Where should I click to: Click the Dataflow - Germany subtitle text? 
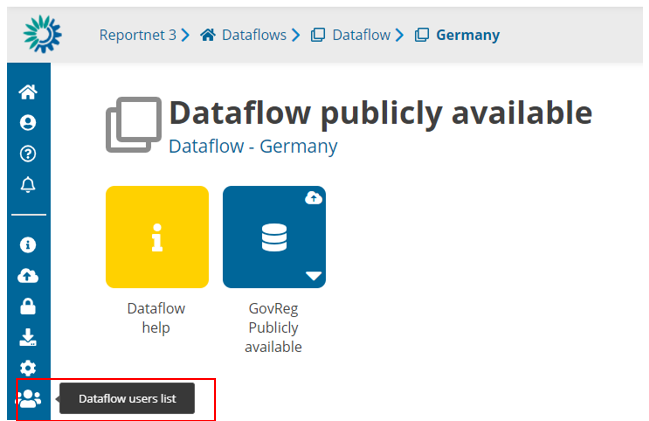click(253, 147)
